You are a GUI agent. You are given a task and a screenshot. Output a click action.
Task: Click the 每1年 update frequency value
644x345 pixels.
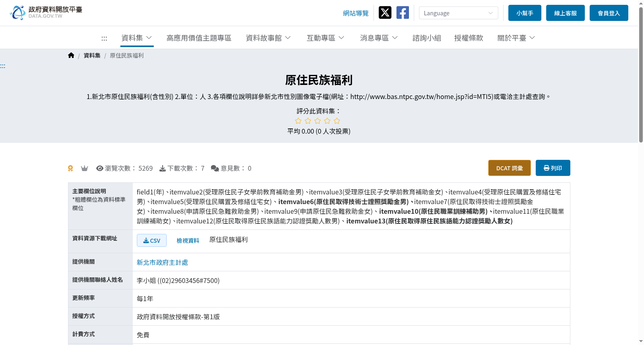[x=145, y=299]
